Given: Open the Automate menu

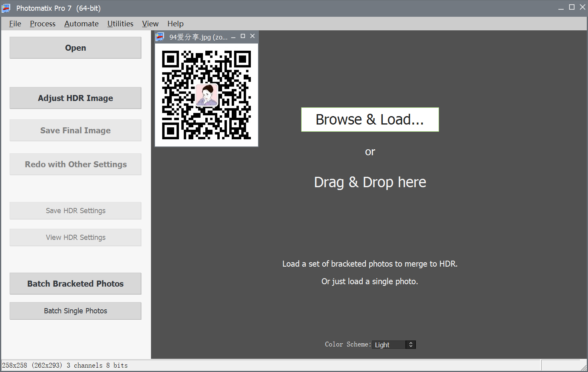Looking at the screenshot, I should [81, 24].
